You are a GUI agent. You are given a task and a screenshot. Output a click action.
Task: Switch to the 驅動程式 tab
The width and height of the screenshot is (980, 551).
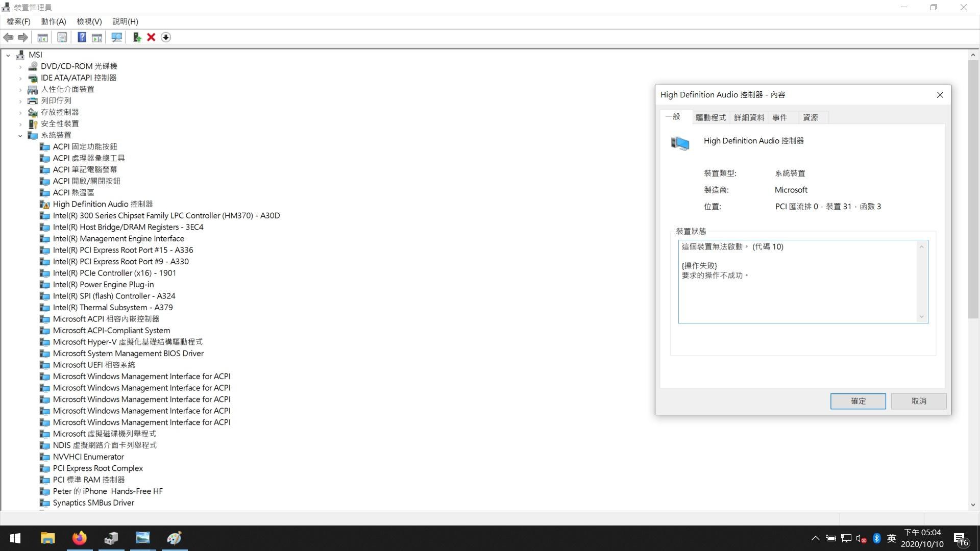[710, 117]
